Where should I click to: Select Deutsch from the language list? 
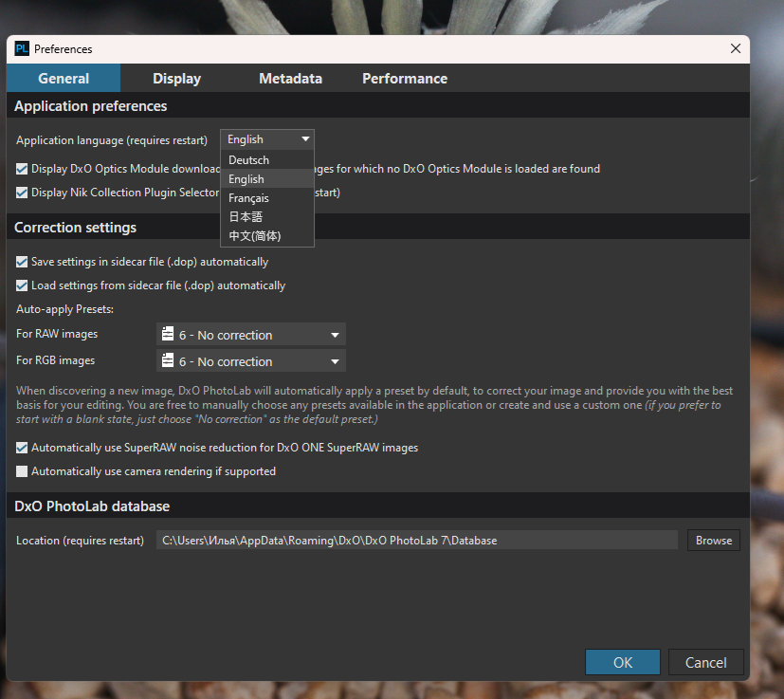tap(267, 160)
